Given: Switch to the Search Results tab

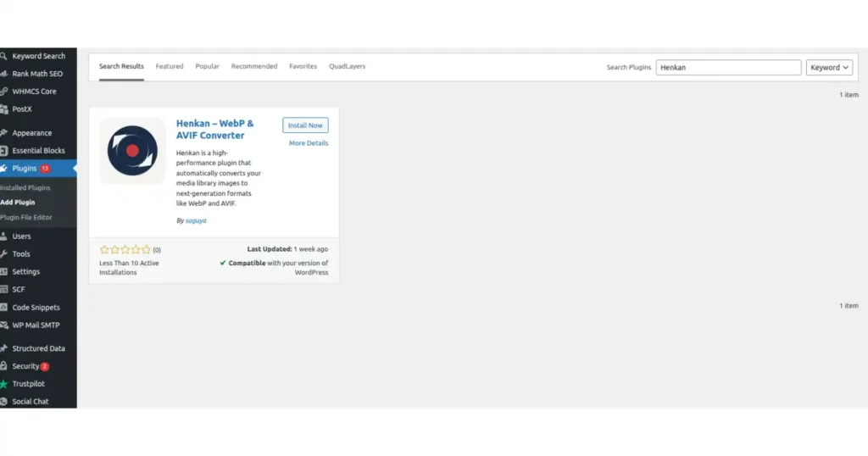Looking at the screenshot, I should 121,66.
